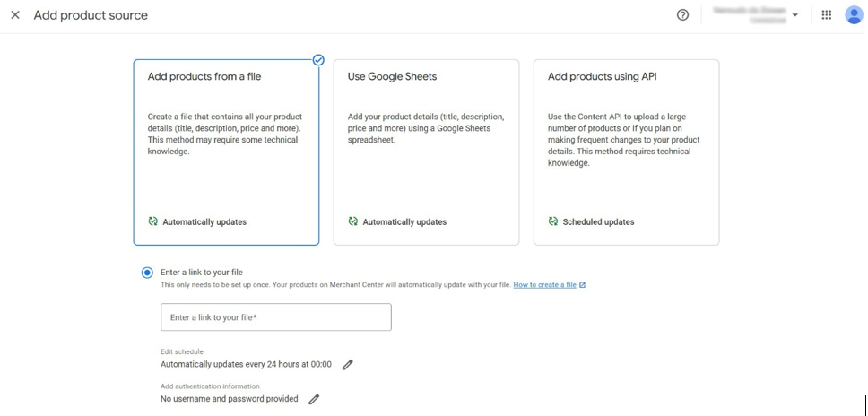Click the 'Add authentication information' label
868x416 pixels.
[210, 386]
